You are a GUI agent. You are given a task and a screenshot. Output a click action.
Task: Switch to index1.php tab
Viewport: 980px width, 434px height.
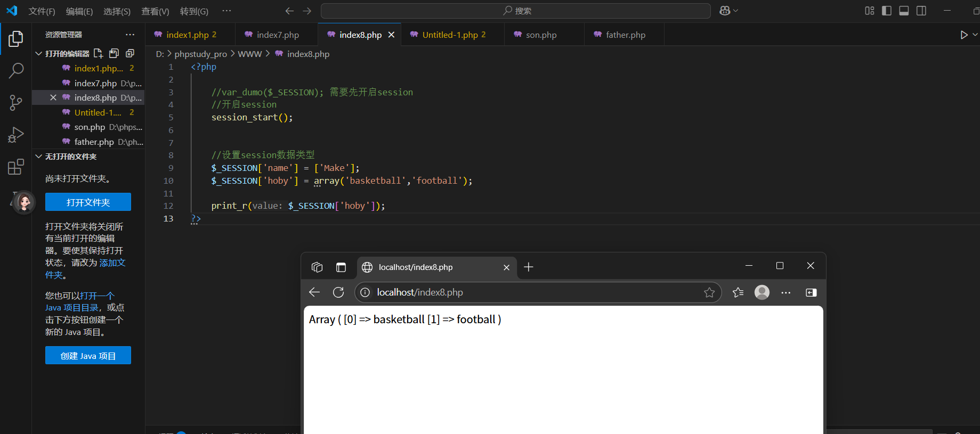[x=190, y=35]
